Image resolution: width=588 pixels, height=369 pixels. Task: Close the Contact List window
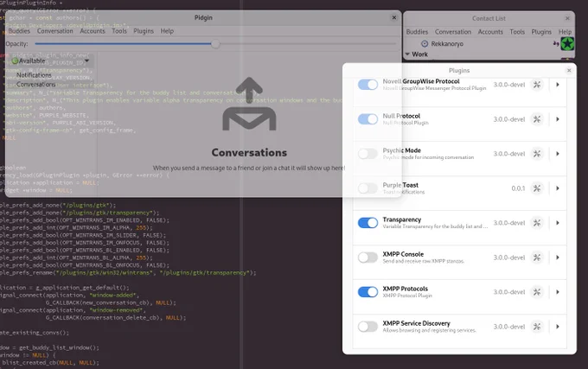tap(567, 18)
